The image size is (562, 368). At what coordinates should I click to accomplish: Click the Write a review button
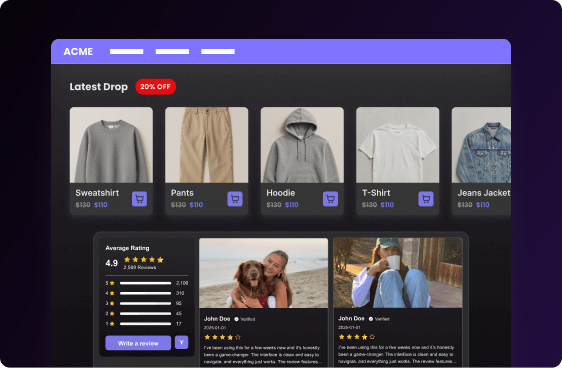(138, 343)
